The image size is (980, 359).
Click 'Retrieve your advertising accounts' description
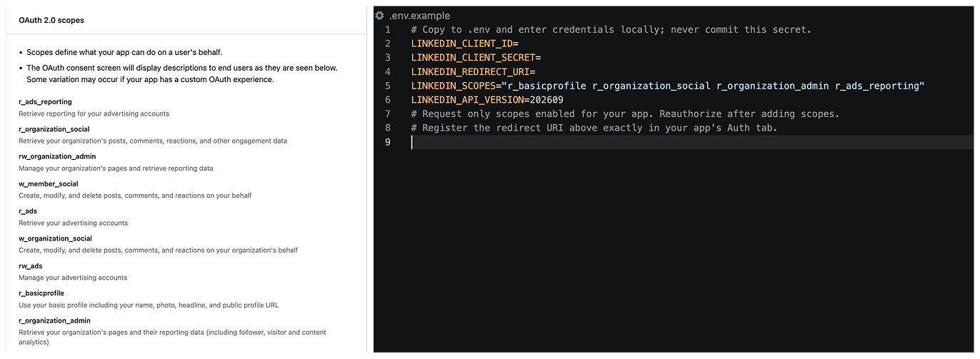click(73, 223)
